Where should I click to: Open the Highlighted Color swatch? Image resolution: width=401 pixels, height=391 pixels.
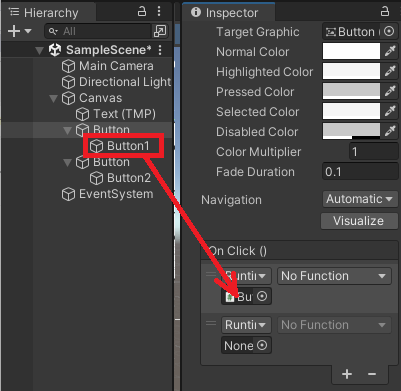[351, 71]
